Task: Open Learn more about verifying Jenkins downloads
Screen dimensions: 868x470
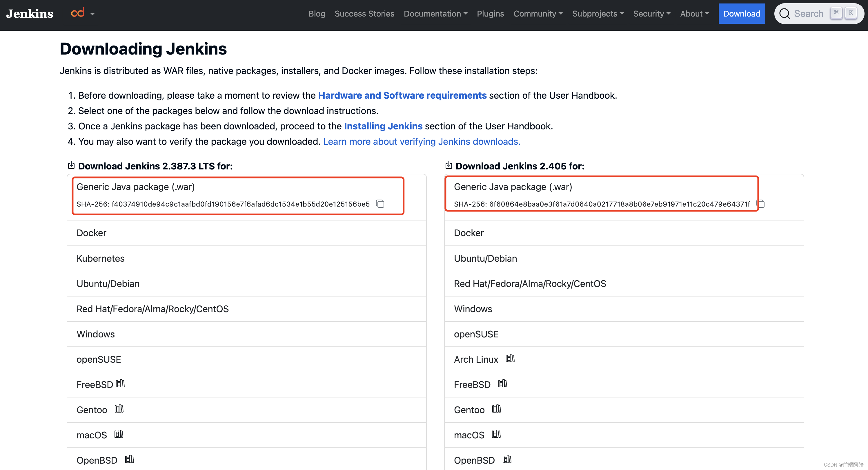Action: 422,142
